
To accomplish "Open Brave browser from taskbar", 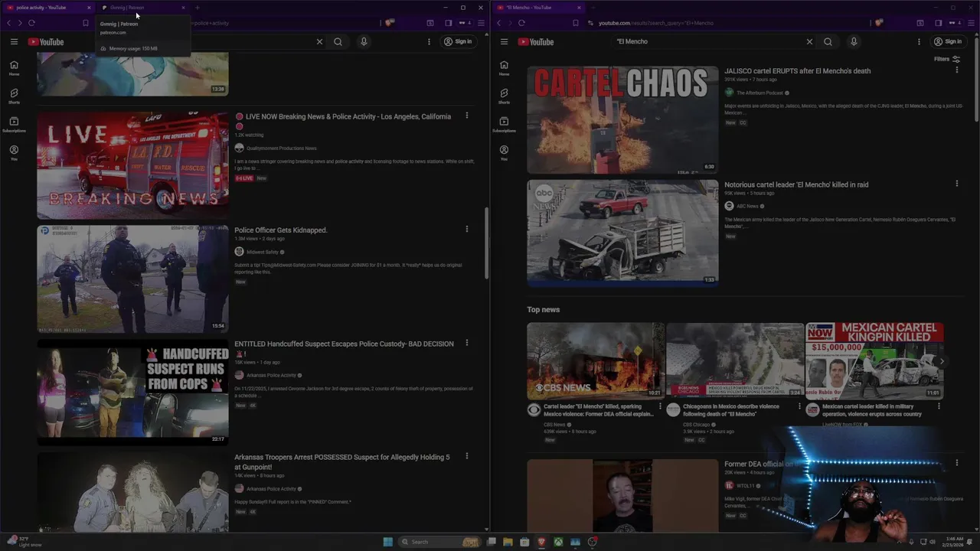I will point(541,542).
